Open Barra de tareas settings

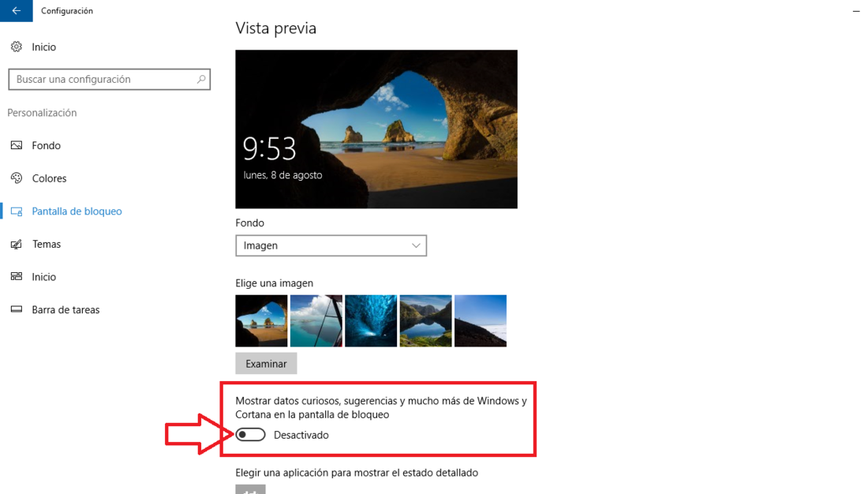point(65,309)
